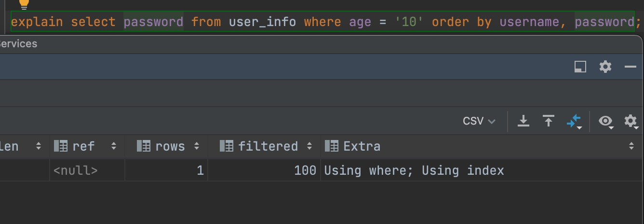Toggle sort arrows on rows column
Viewport: 644px width, 224px height.
point(197,146)
